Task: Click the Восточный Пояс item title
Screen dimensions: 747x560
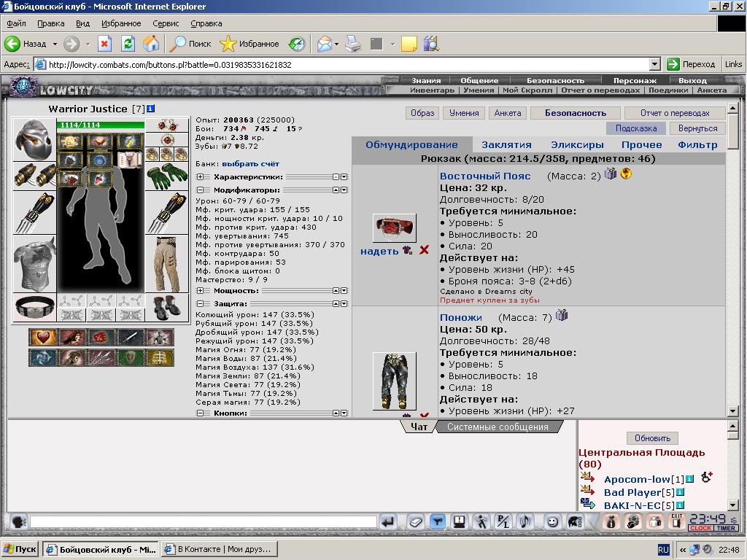Action: [x=485, y=176]
